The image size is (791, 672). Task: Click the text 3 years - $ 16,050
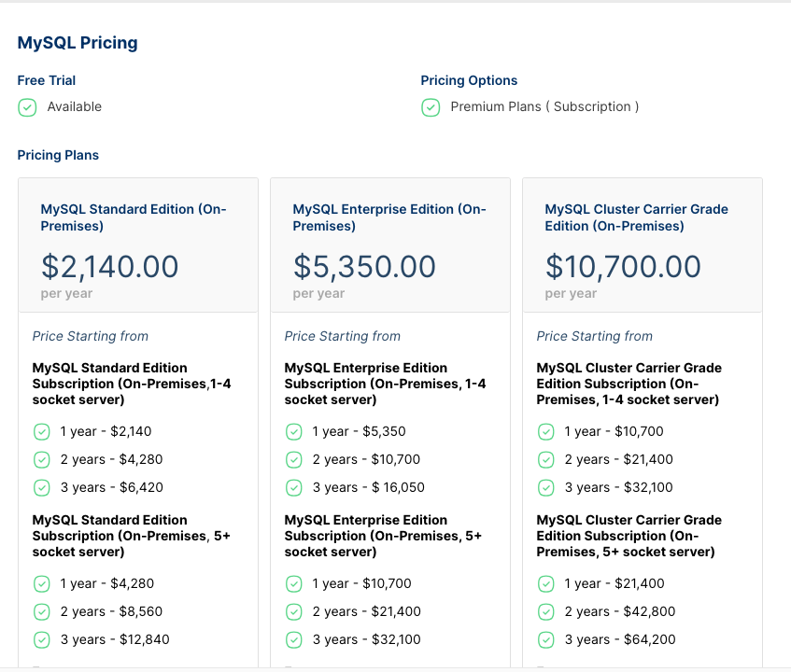pyautogui.click(x=369, y=487)
